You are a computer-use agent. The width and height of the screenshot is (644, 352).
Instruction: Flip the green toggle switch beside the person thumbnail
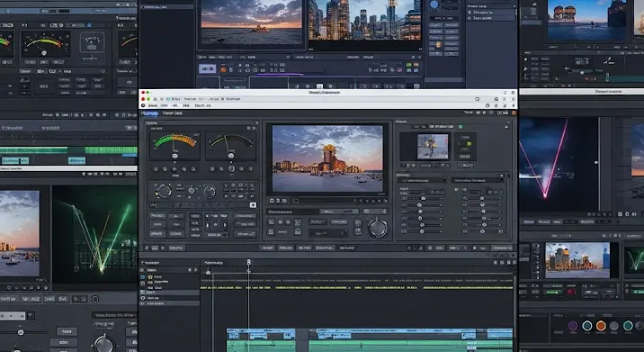(466, 144)
